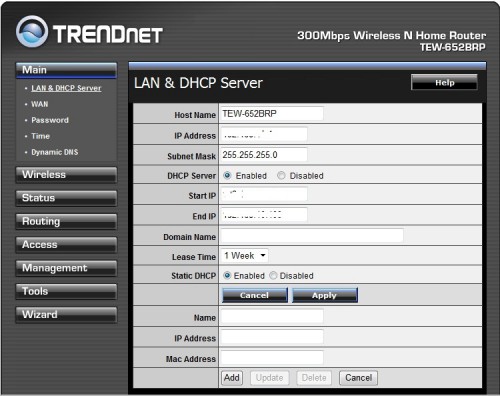
Task: Open the Main menu section
Action: [x=66, y=70]
